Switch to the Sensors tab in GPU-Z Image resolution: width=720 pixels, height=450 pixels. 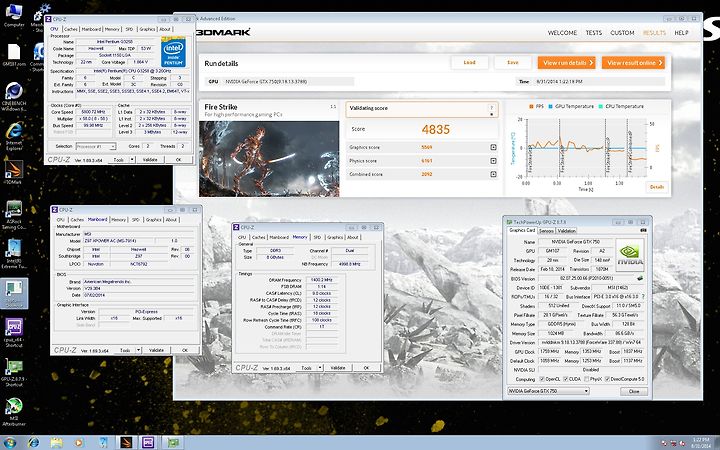546,231
